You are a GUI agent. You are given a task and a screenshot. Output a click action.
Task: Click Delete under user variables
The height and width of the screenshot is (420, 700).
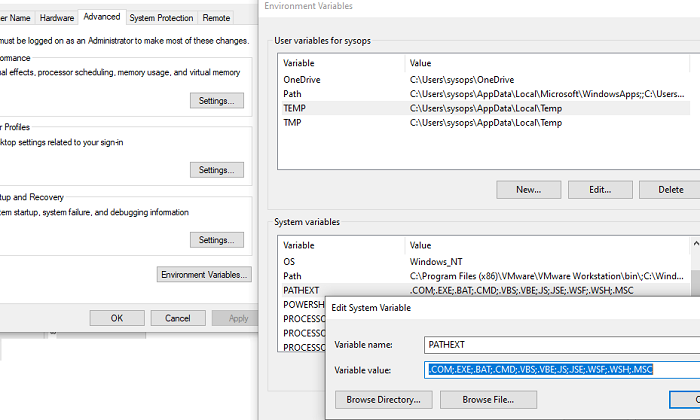(670, 190)
